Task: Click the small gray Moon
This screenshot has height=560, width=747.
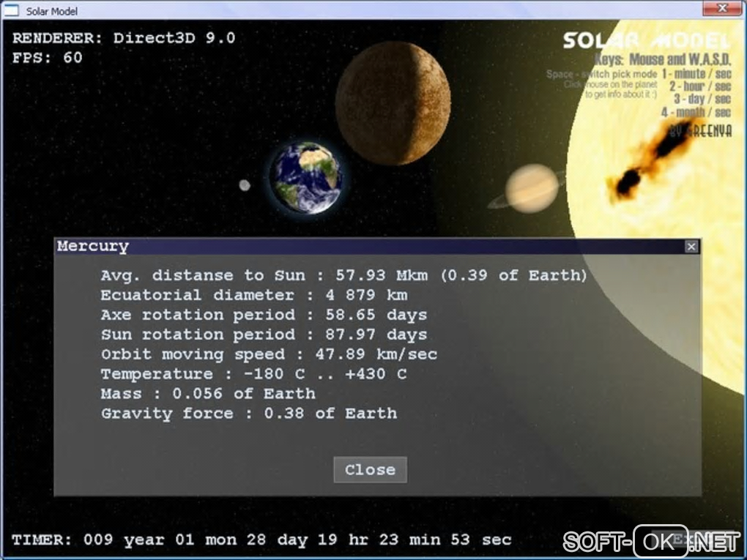Action: [x=245, y=185]
